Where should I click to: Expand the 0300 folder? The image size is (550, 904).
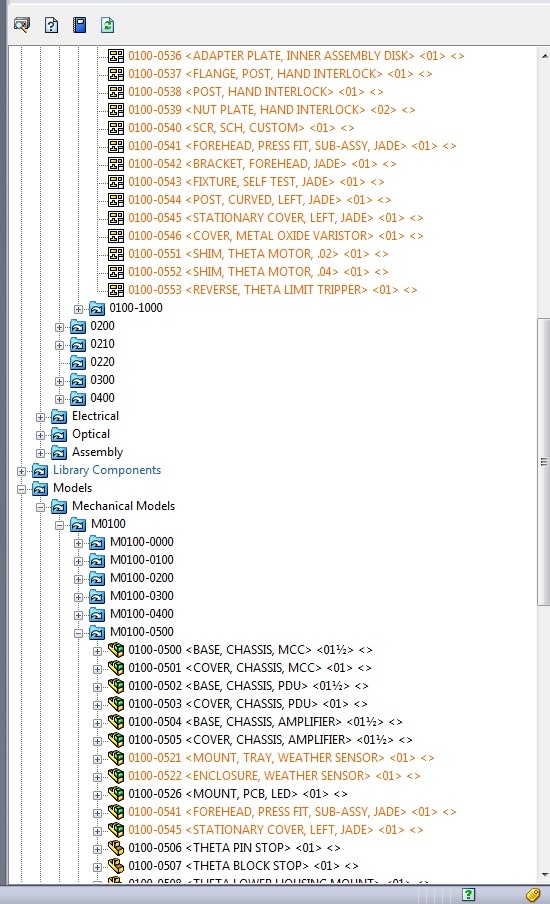tap(59, 381)
